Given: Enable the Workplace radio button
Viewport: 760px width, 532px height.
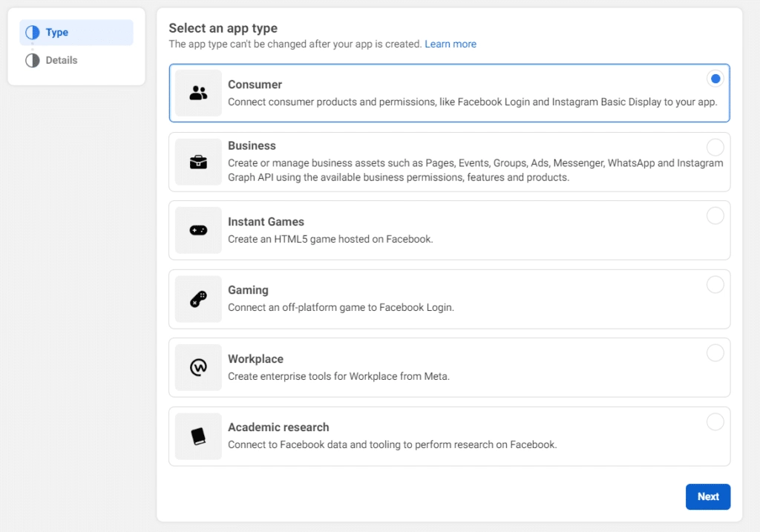Looking at the screenshot, I should coord(715,353).
